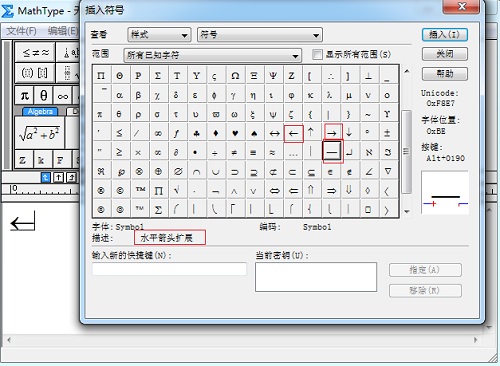Pick the single right arrow → symbol
The height and width of the screenshot is (366, 500).
click(x=332, y=133)
